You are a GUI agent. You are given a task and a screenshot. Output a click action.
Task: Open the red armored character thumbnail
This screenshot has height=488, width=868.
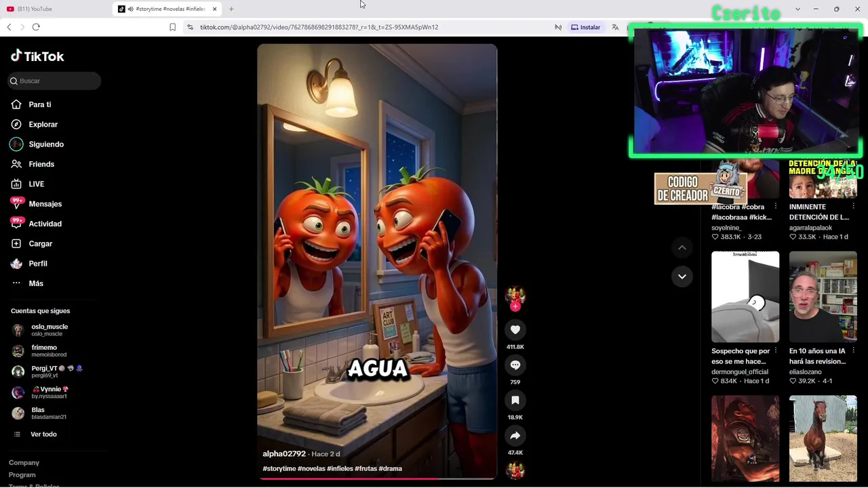pyautogui.click(x=745, y=439)
